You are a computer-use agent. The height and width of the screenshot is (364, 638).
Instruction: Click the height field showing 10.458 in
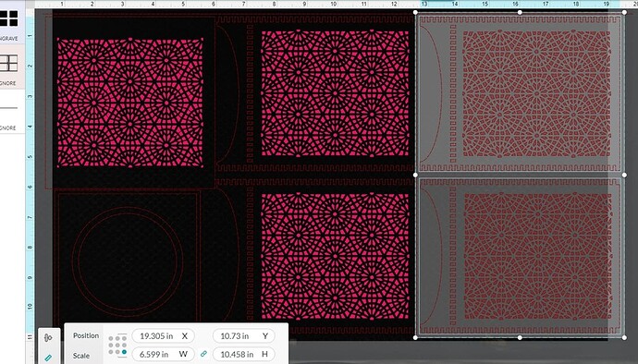(x=244, y=354)
